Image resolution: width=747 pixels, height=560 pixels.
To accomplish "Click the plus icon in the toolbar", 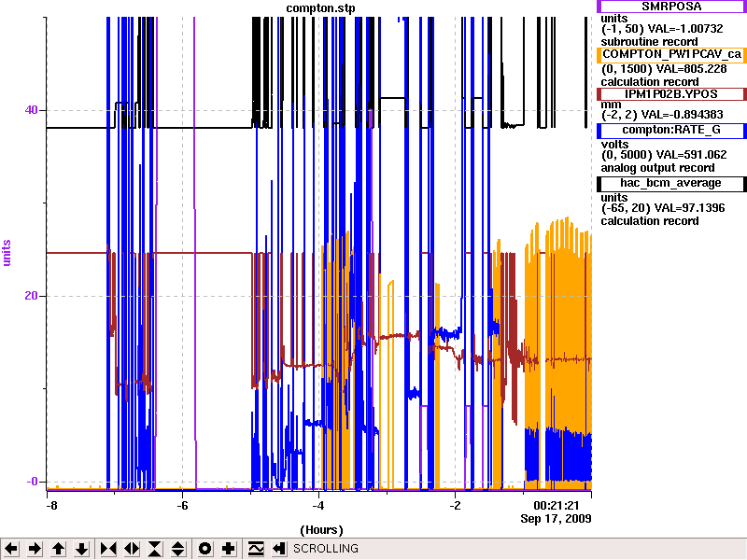I will coord(228,549).
